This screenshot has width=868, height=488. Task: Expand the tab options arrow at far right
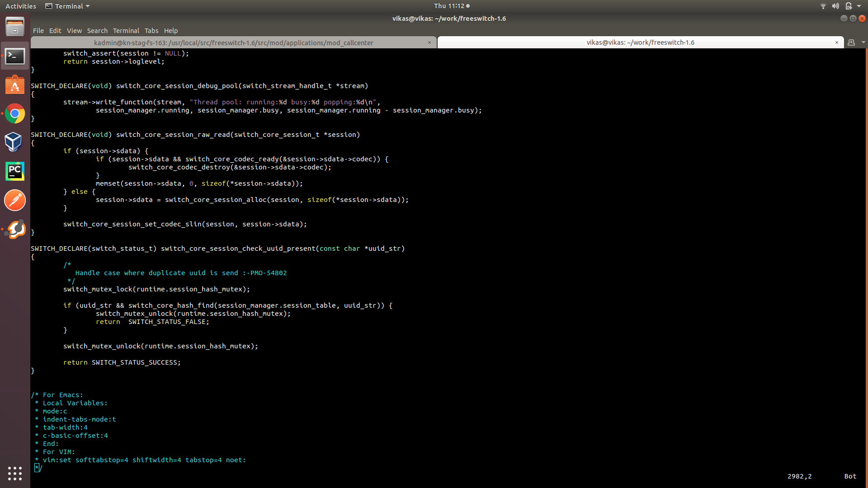tap(863, 42)
